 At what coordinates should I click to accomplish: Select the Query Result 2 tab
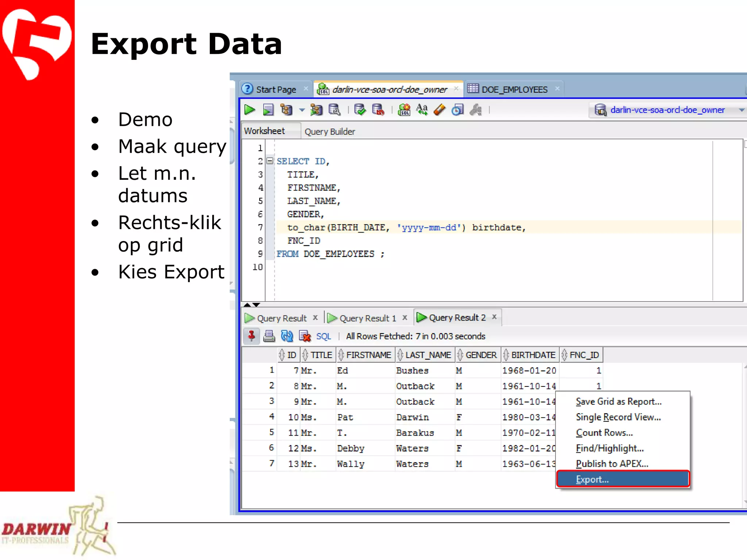(x=457, y=318)
